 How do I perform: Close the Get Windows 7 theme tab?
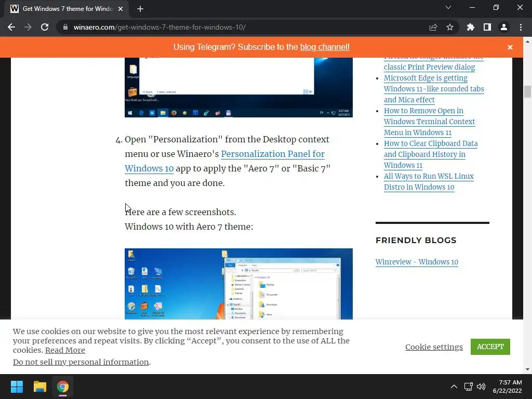click(121, 9)
